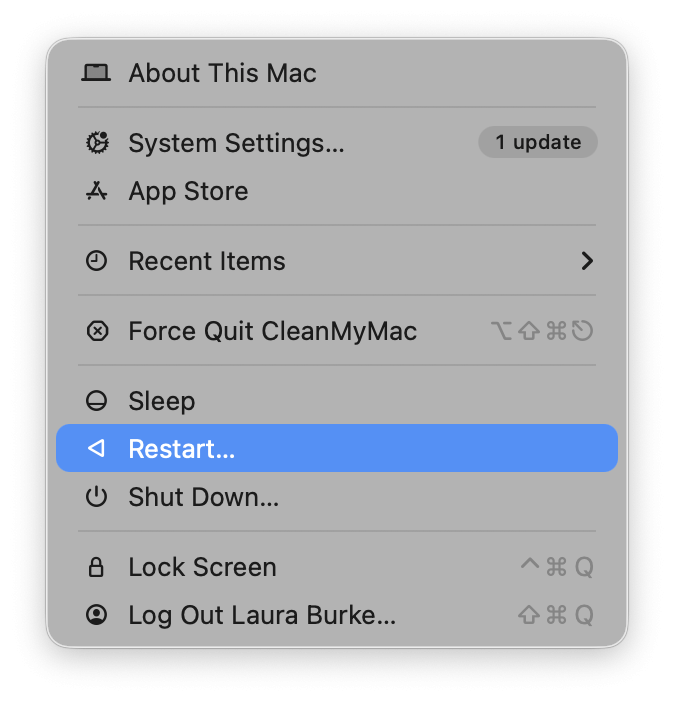Click the user icon beside Log Out

96,615
